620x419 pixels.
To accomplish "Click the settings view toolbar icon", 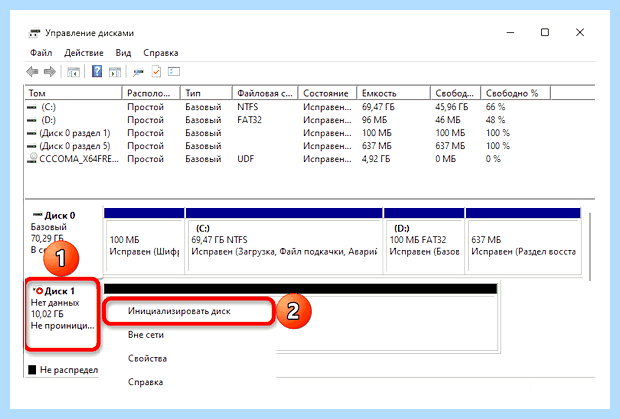I will pyautogui.click(x=174, y=72).
